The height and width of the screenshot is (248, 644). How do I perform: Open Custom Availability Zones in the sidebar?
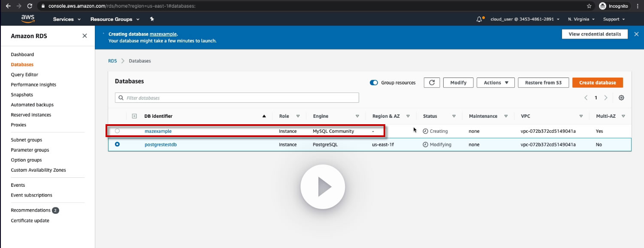point(39,170)
